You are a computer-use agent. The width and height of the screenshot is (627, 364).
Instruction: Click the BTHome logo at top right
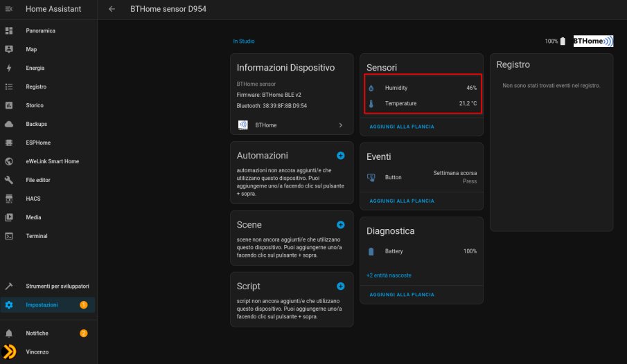click(x=594, y=41)
